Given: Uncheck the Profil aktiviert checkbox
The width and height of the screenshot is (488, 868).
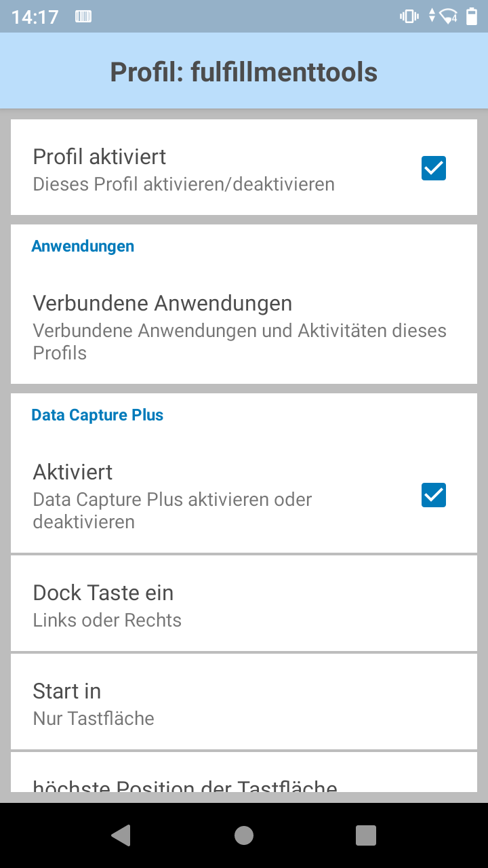Looking at the screenshot, I should pyautogui.click(x=434, y=168).
